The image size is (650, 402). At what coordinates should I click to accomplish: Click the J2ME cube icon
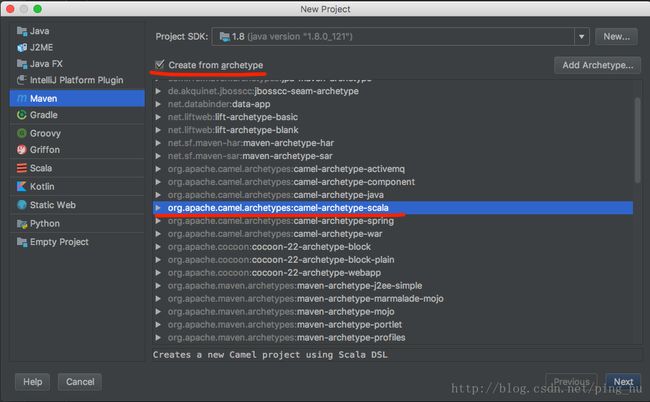point(22,48)
